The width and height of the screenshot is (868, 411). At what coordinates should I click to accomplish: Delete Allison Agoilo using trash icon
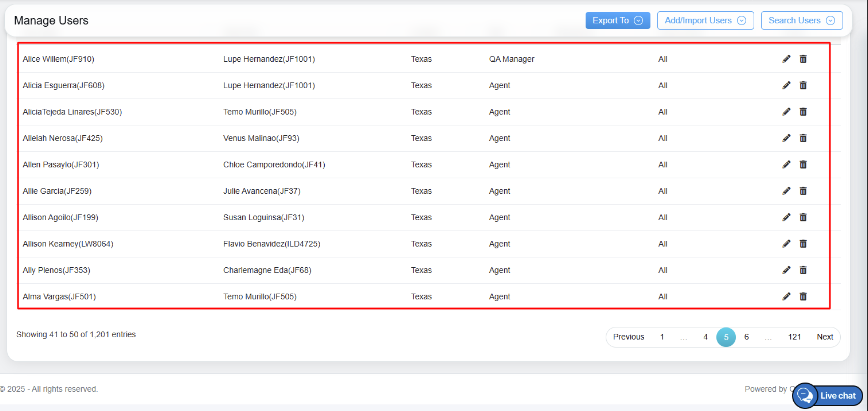[803, 218]
